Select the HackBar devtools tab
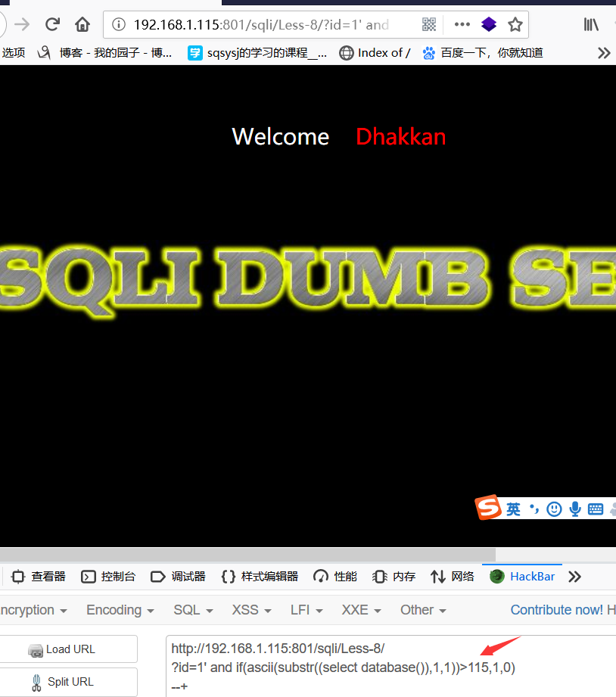The width and height of the screenshot is (616, 697). 522,577
